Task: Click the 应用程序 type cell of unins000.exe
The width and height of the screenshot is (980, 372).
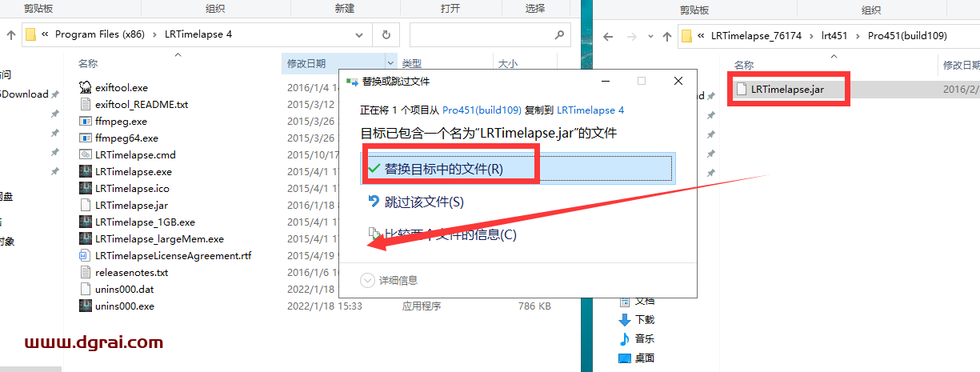Action: point(421,306)
